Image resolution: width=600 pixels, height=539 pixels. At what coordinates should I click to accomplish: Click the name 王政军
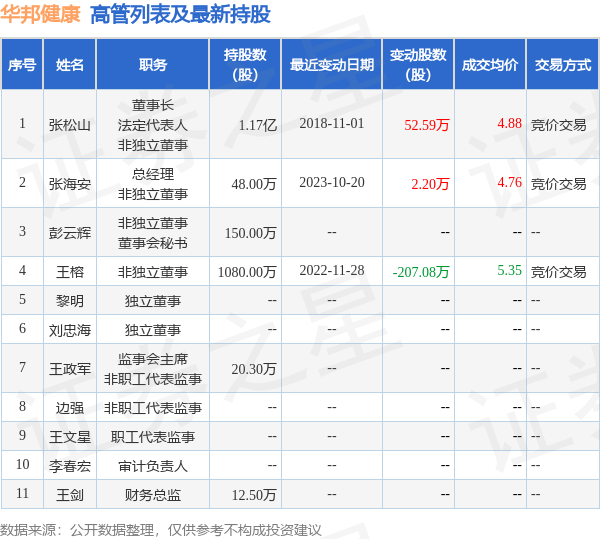tap(70, 369)
